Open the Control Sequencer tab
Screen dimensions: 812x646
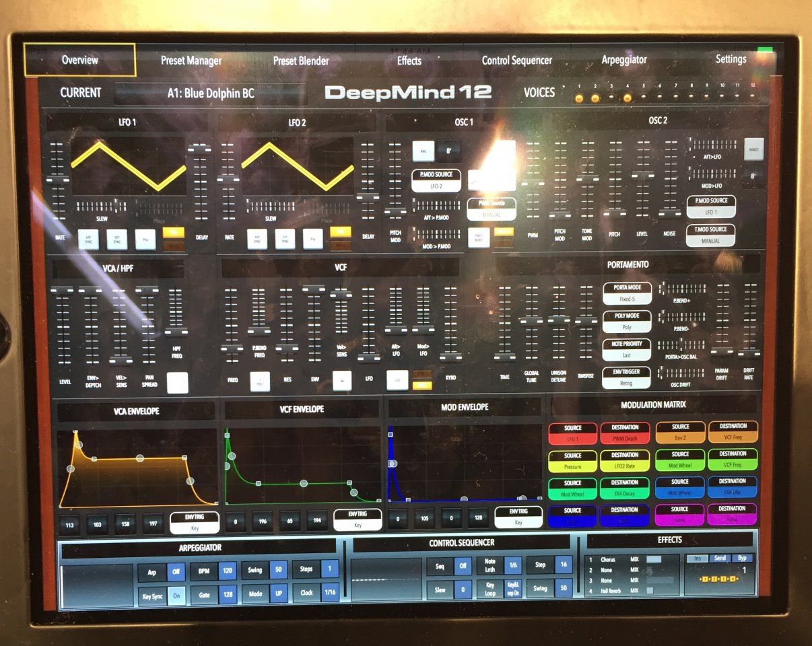click(517, 61)
